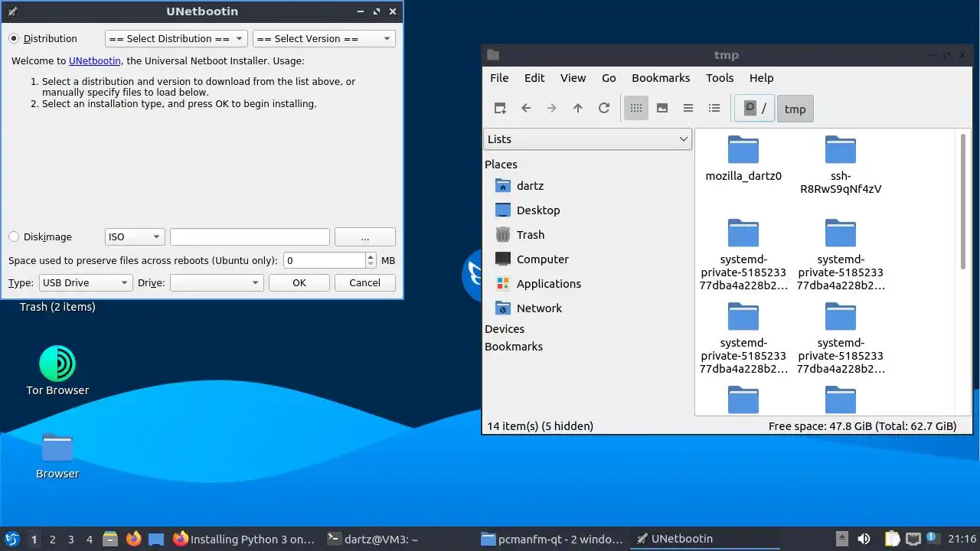Image resolution: width=980 pixels, height=551 pixels.
Task: Open Help menu in file manager
Action: tap(761, 78)
